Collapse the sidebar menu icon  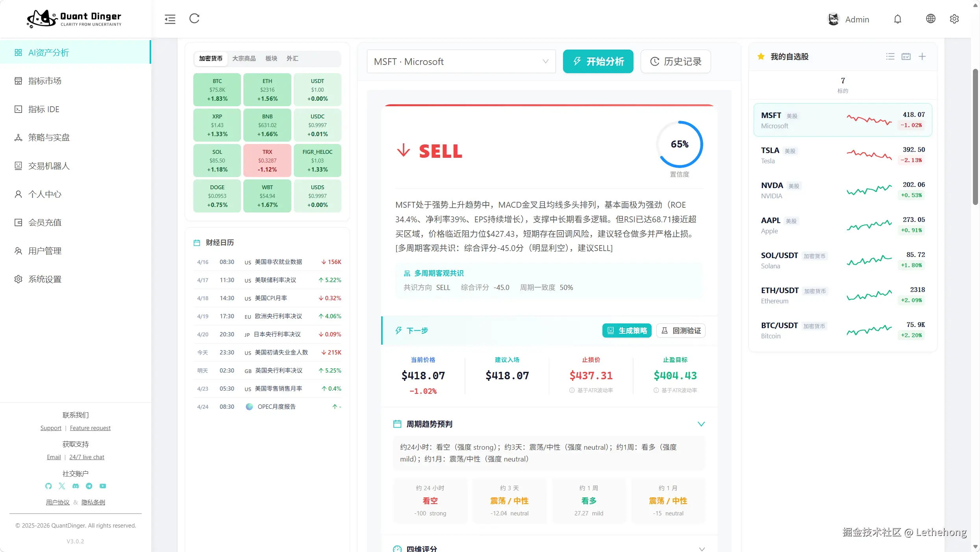click(170, 19)
